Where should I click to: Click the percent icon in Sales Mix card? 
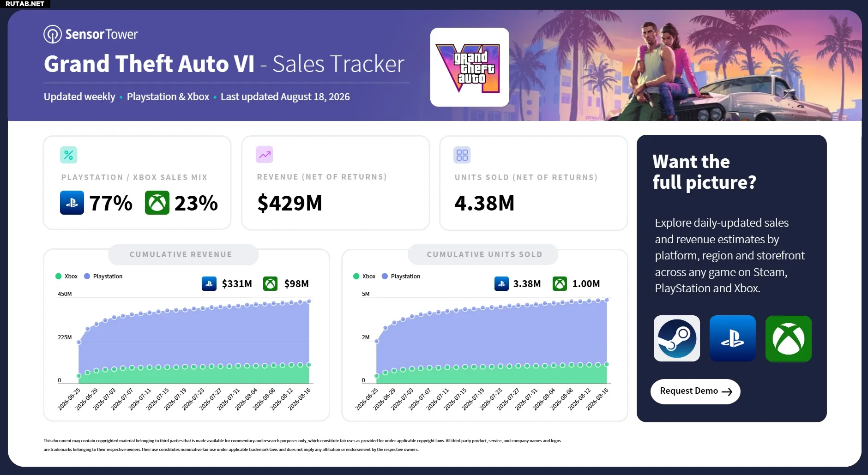click(x=68, y=155)
